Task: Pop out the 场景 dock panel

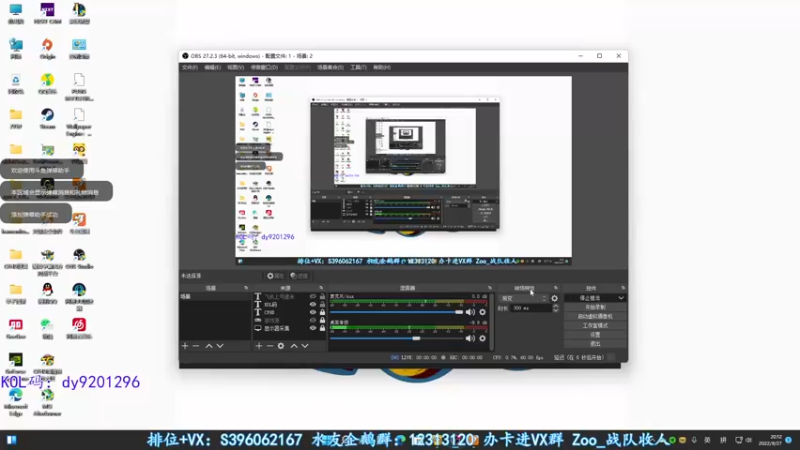Action: click(246, 288)
